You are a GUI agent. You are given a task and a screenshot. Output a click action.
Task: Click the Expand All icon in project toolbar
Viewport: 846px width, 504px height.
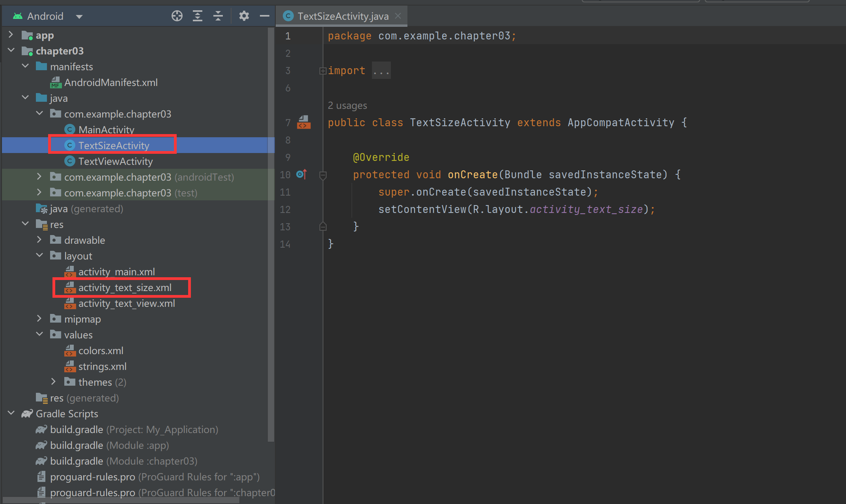(198, 16)
